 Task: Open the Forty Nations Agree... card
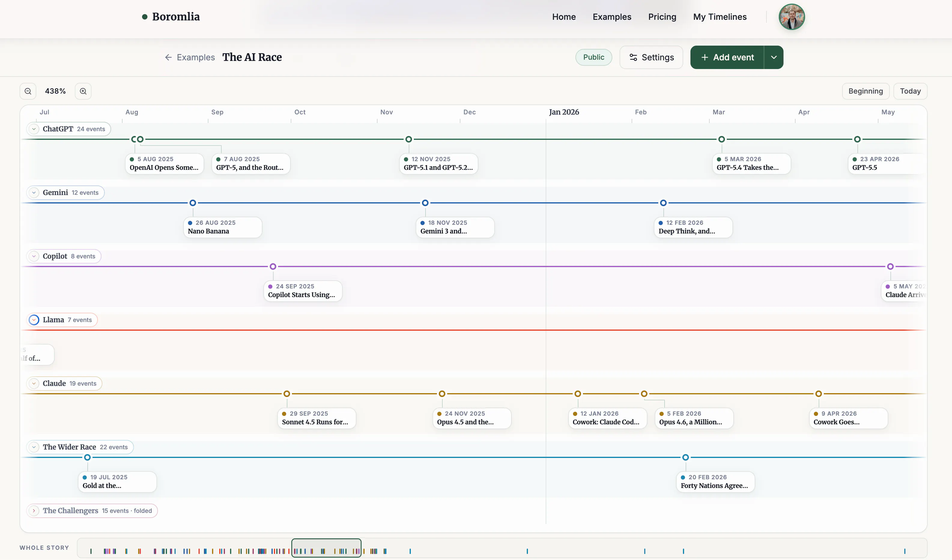[716, 482]
